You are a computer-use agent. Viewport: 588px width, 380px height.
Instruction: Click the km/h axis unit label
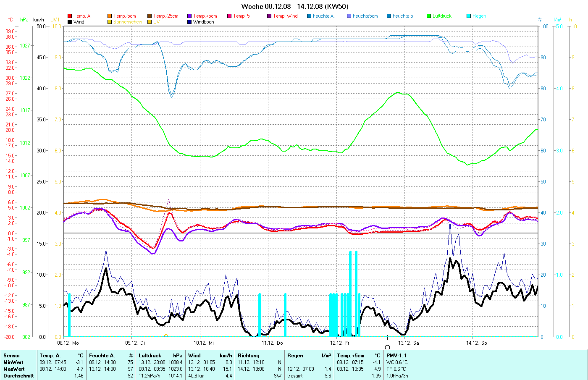[x=38, y=20]
